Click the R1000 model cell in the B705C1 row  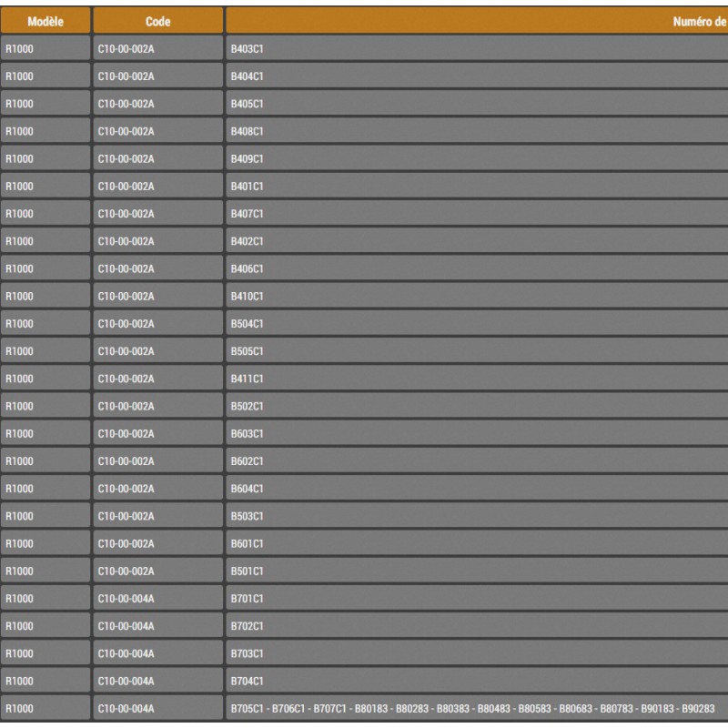pyautogui.click(x=45, y=708)
